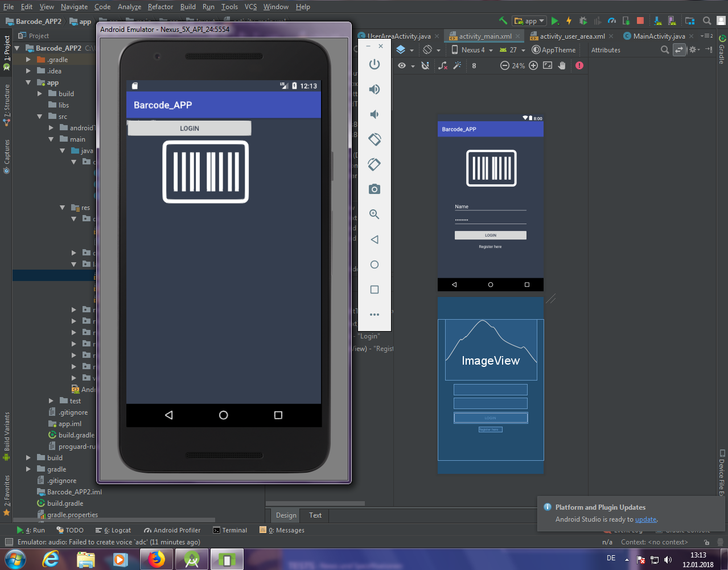This screenshot has width=728, height=570.
Task: Click the emulator volume up icon
Action: point(375,89)
